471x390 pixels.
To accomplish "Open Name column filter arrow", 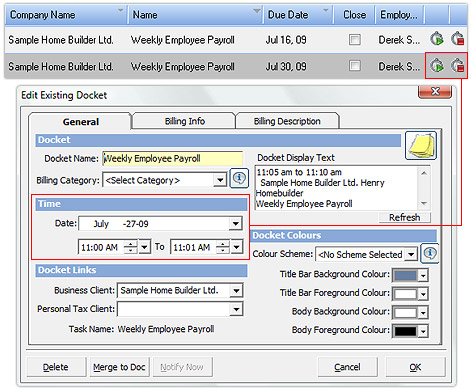I will tap(256, 11).
